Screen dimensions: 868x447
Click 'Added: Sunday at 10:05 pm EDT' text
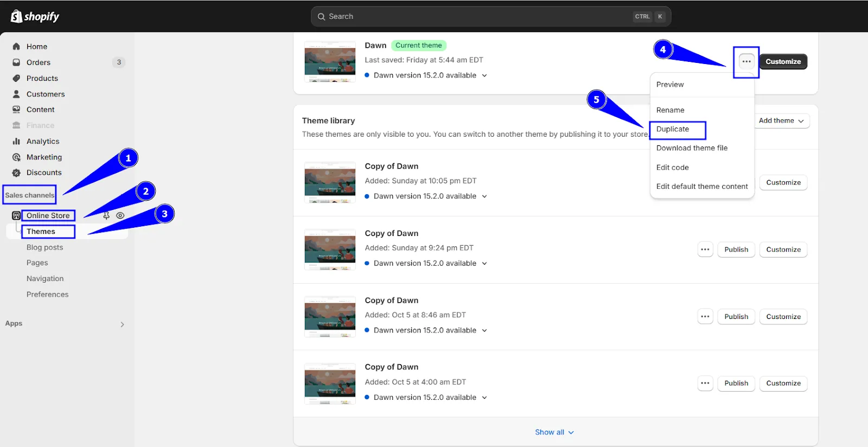pos(420,181)
